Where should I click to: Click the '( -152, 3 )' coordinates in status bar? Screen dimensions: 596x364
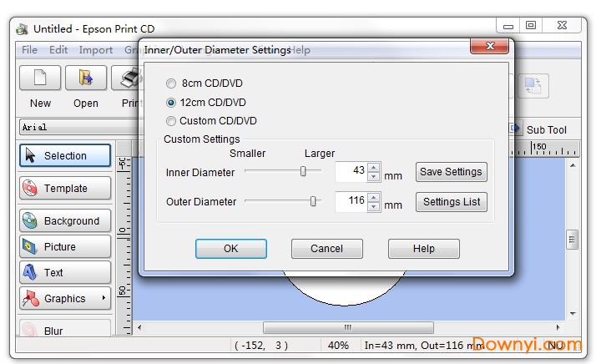(261, 346)
